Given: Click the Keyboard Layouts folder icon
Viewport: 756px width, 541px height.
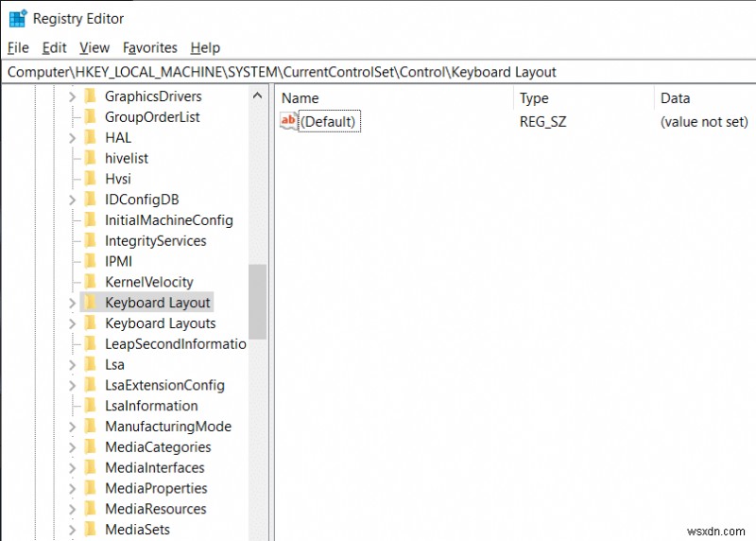Looking at the screenshot, I should tap(90, 323).
